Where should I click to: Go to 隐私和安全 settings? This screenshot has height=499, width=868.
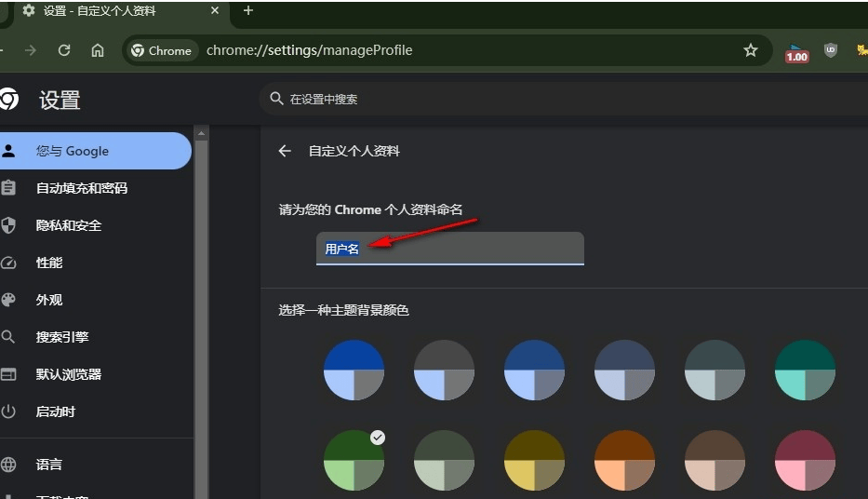click(x=69, y=225)
